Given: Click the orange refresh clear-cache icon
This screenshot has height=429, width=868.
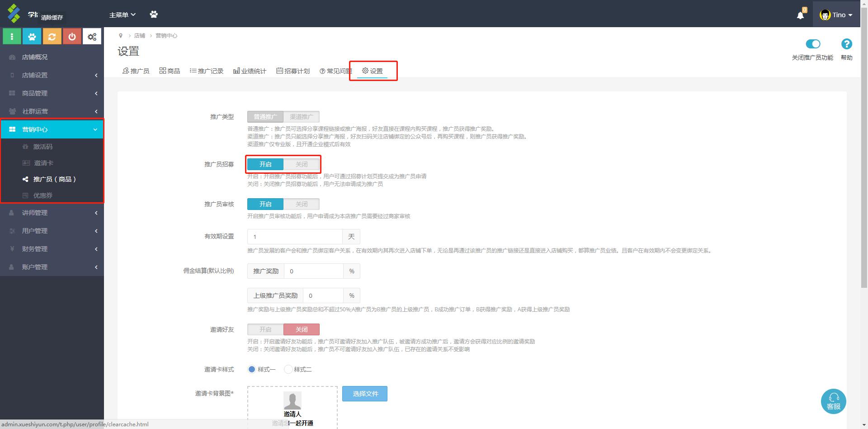Looking at the screenshot, I should pyautogui.click(x=52, y=37).
